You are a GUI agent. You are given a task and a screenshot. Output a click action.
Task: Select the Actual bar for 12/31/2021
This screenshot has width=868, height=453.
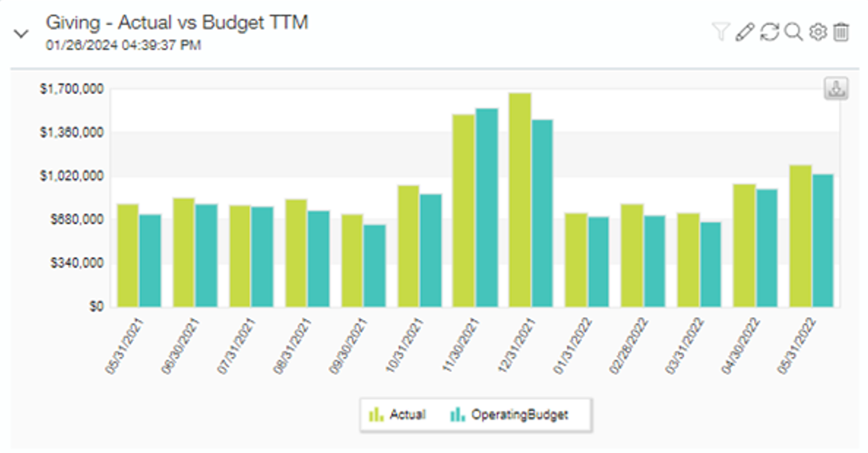click(519, 199)
